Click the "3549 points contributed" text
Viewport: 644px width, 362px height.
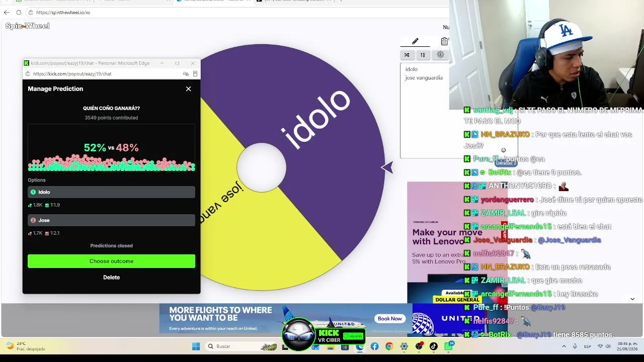[x=111, y=118]
